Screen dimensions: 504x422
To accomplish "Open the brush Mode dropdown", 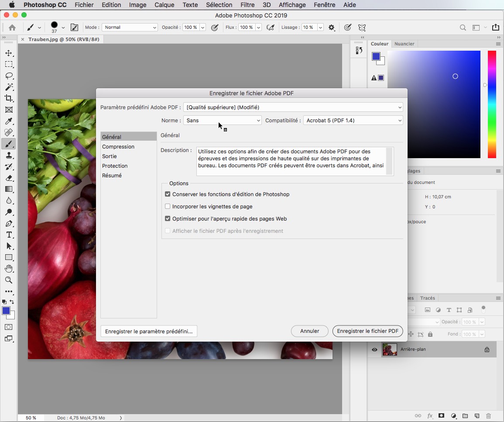I will click(130, 28).
